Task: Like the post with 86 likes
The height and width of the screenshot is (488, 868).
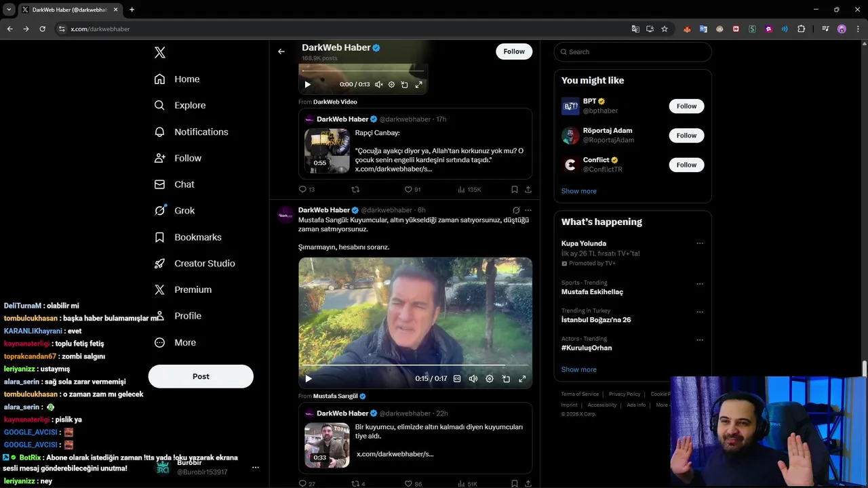Action: point(412,484)
